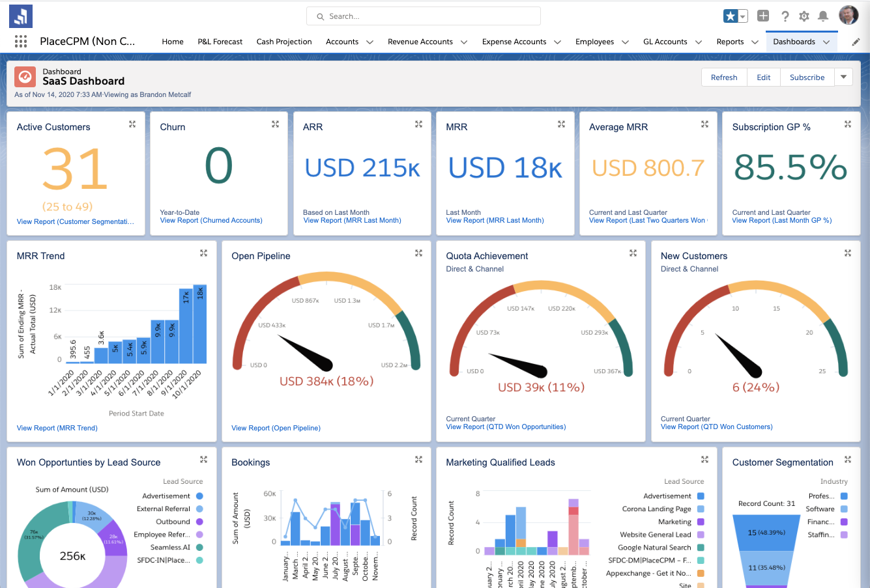Click the Favorites star icon

(731, 16)
